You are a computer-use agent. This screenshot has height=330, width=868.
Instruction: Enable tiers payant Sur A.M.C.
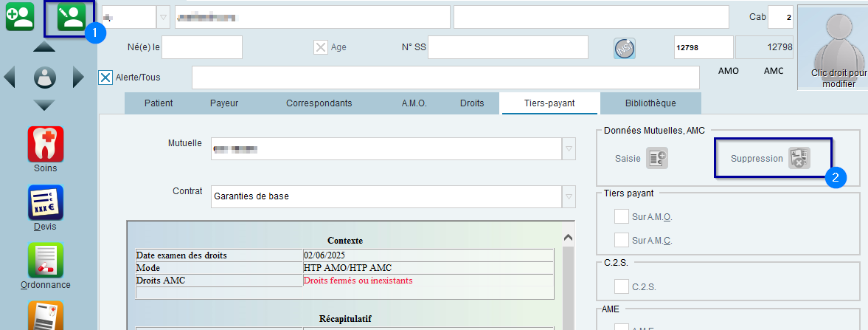[621, 240]
